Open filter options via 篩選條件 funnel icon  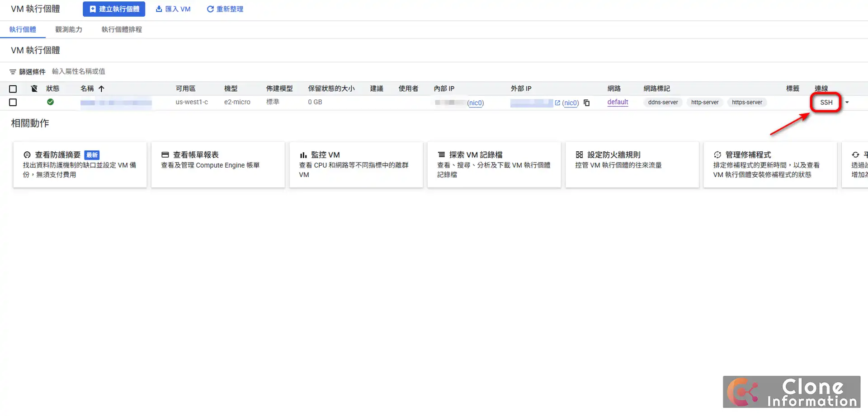coord(12,71)
